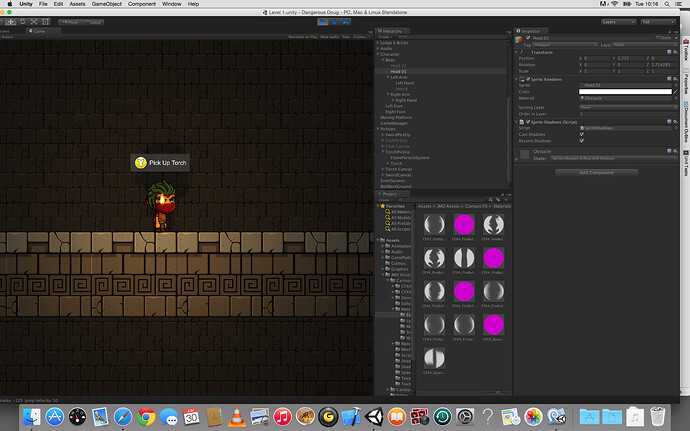Click the Add Component button

click(596, 173)
